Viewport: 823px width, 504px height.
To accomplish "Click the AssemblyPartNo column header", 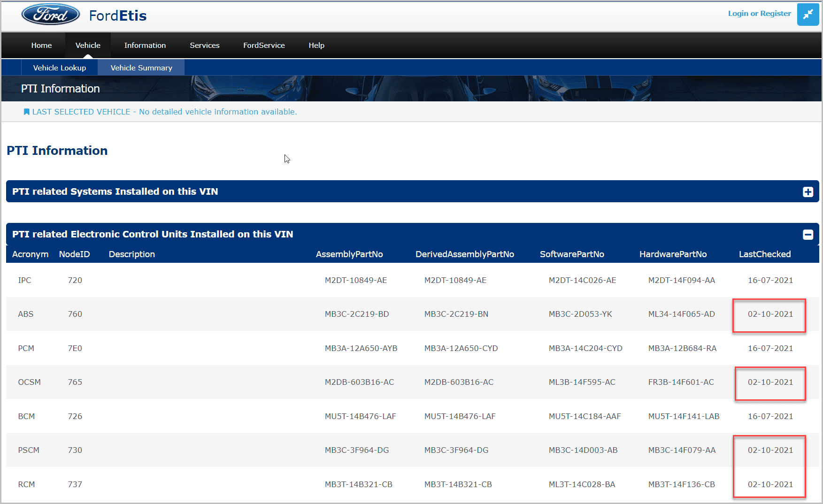I will coord(349,254).
